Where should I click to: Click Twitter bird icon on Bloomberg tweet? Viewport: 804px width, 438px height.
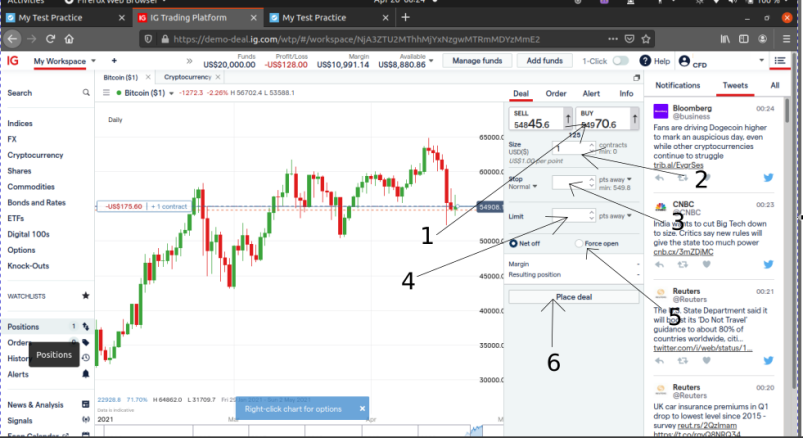[768, 178]
